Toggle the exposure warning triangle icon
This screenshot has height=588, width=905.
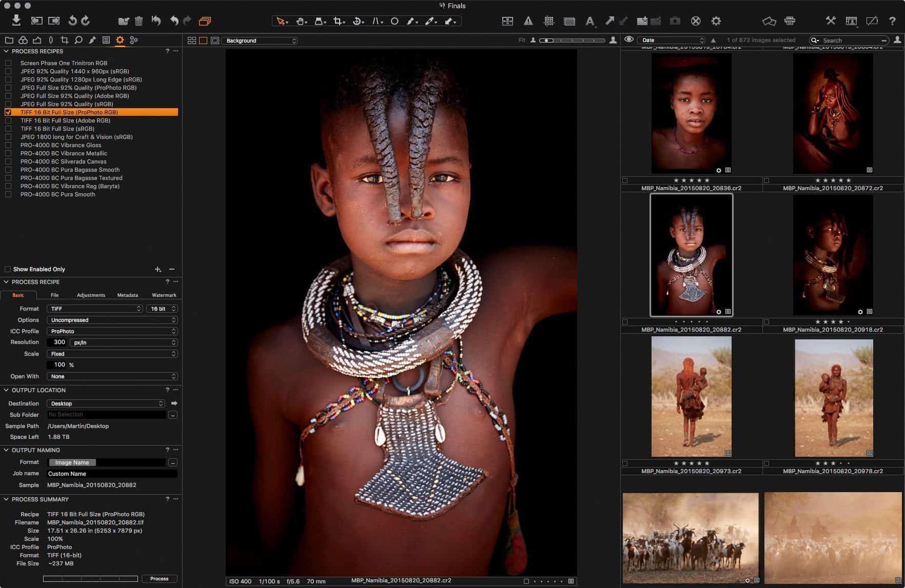(x=528, y=21)
